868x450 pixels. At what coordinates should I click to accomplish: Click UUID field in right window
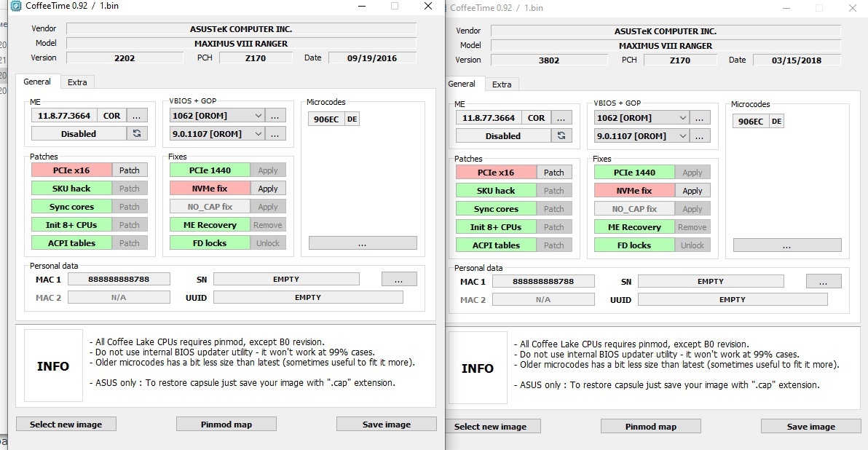click(733, 299)
